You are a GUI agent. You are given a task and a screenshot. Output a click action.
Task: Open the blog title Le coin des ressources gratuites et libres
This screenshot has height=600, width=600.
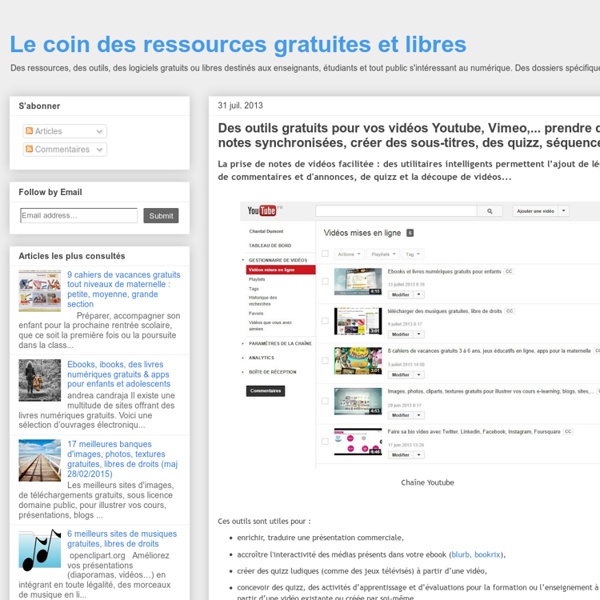238,44
